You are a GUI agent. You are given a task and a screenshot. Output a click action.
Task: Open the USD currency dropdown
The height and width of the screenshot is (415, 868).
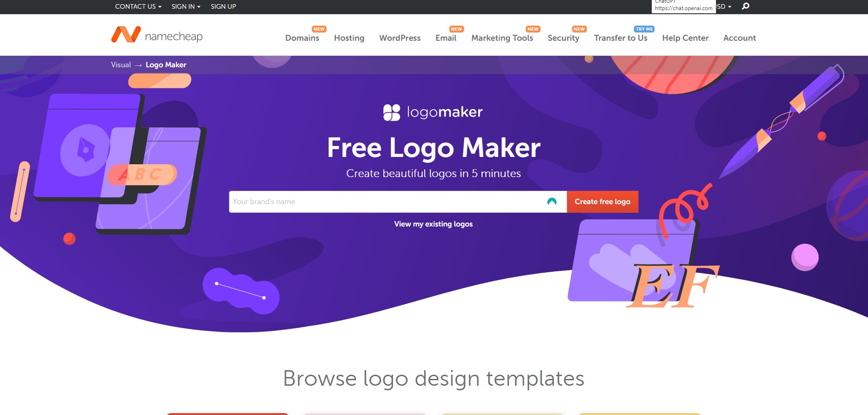[x=724, y=6]
